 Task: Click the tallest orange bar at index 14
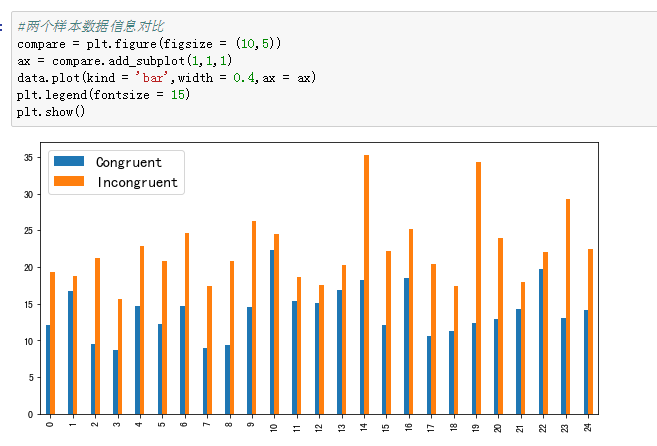(x=367, y=285)
